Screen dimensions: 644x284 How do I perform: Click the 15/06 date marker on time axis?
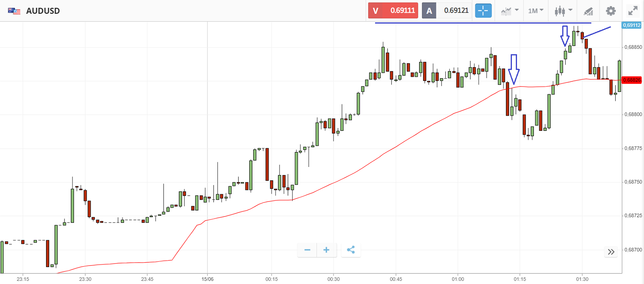click(x=207, y=279)
